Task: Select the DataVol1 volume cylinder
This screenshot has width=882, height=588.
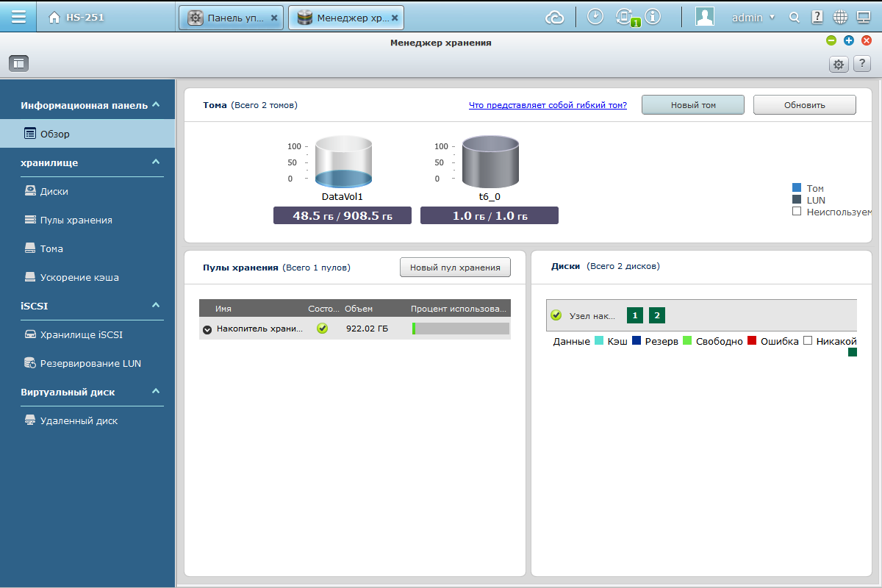Action: 343,162
